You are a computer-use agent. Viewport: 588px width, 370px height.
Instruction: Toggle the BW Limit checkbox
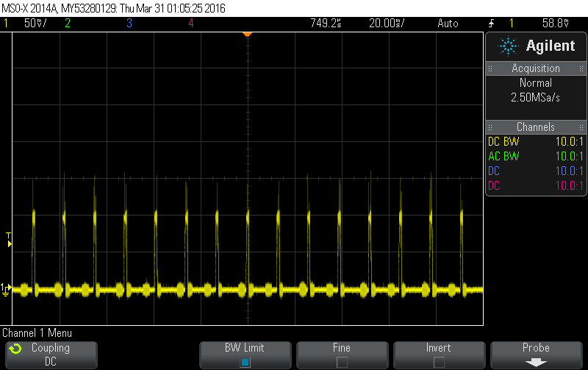[x=245, y=363]
